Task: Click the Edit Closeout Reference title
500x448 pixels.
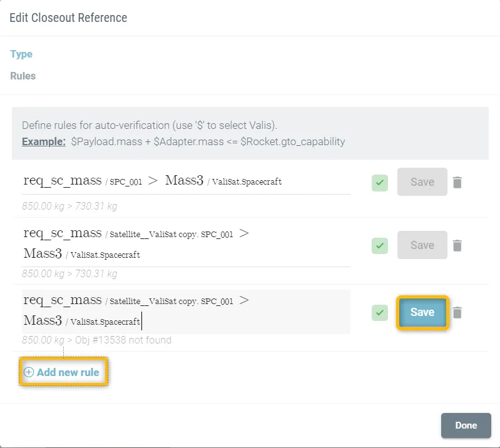Action: coord(68,18)
